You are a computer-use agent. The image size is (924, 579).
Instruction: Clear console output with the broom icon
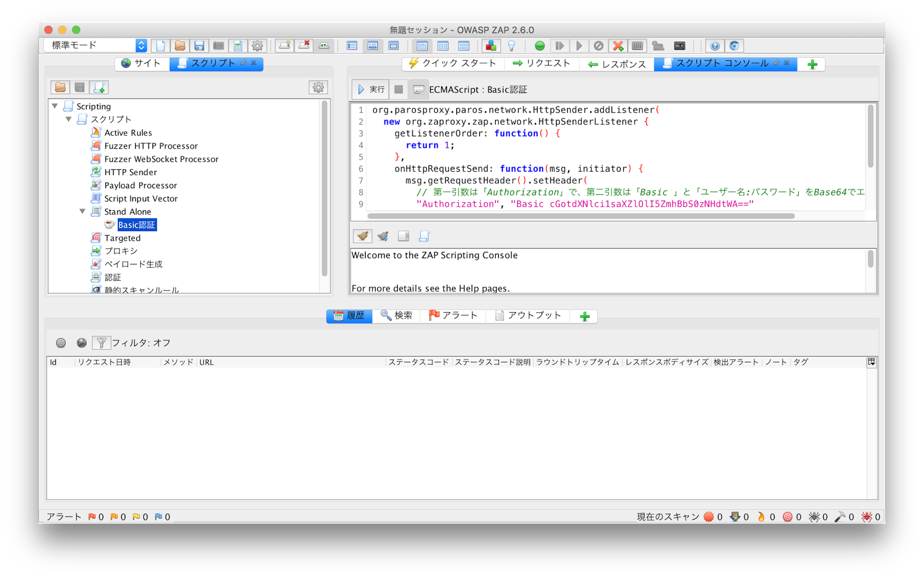point(363,236)
